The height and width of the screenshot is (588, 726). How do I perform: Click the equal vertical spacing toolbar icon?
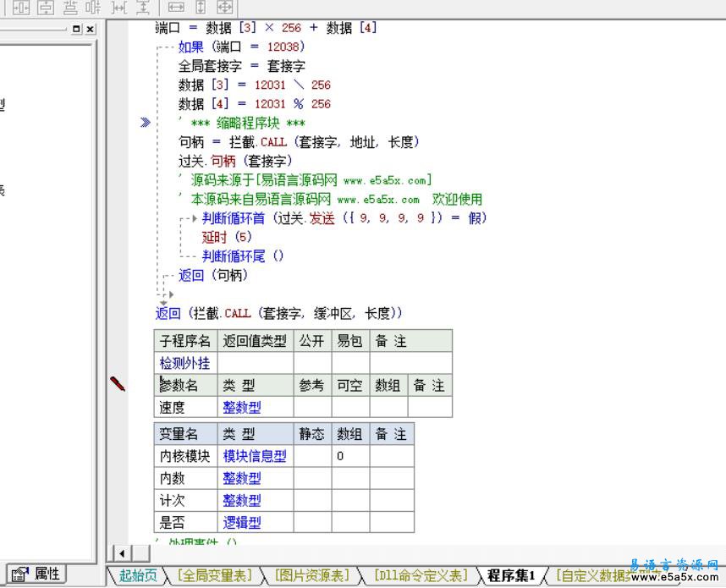point(143,8)
